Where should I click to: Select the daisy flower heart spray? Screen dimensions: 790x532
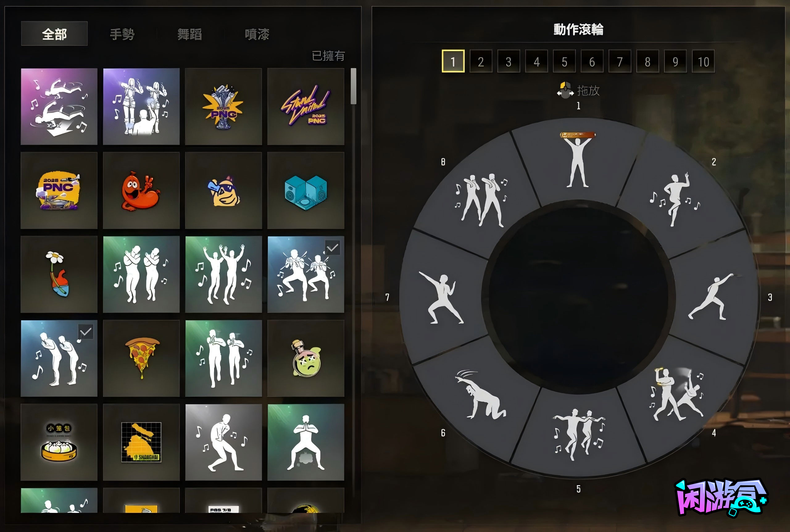coord(59,274)
